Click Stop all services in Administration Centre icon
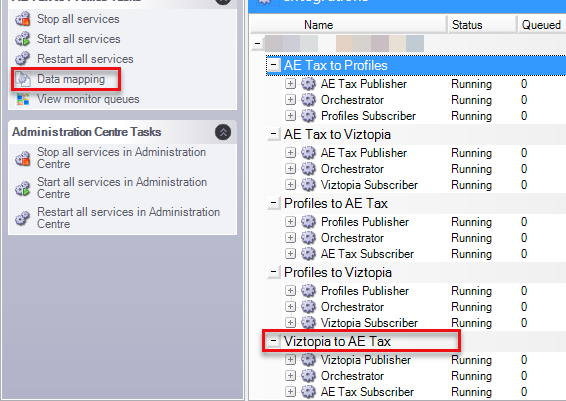566x401 pixels. click(22, 158)
